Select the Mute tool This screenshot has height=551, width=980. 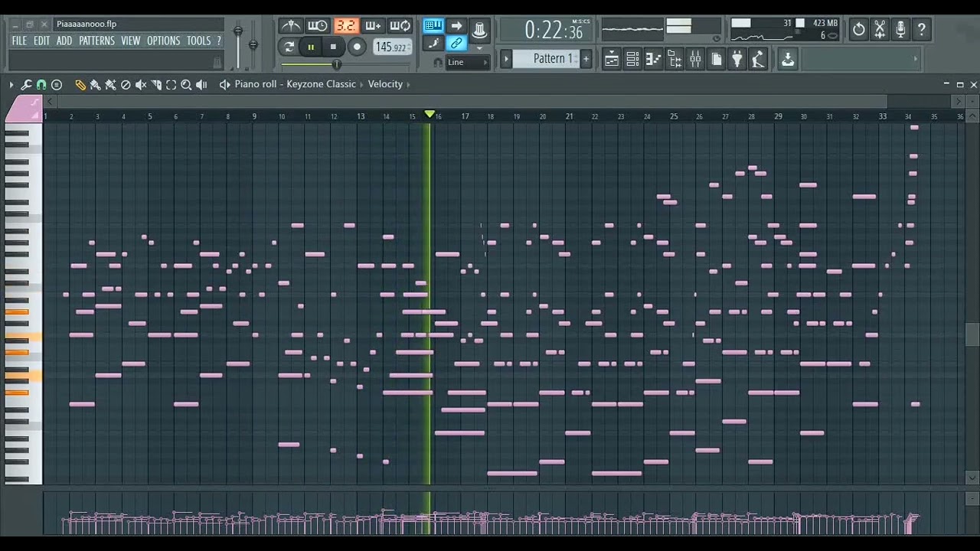(141, 84)
